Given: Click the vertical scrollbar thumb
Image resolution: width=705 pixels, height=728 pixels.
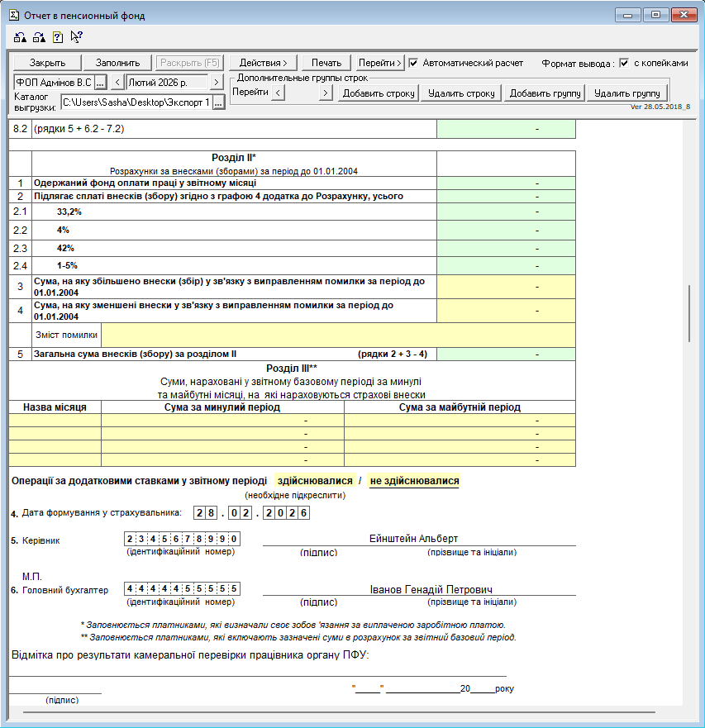Looking at the screenshot, I should tap(688, 314).
